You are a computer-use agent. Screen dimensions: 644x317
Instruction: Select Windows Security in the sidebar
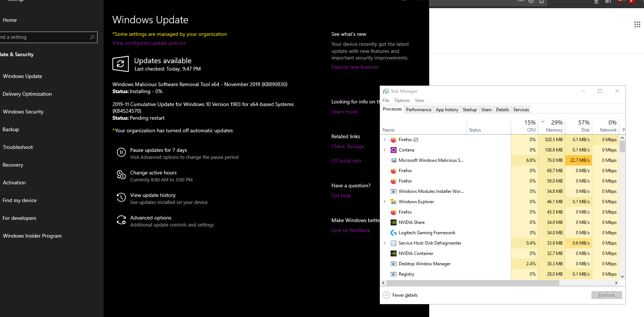click(x=23, y=112)
